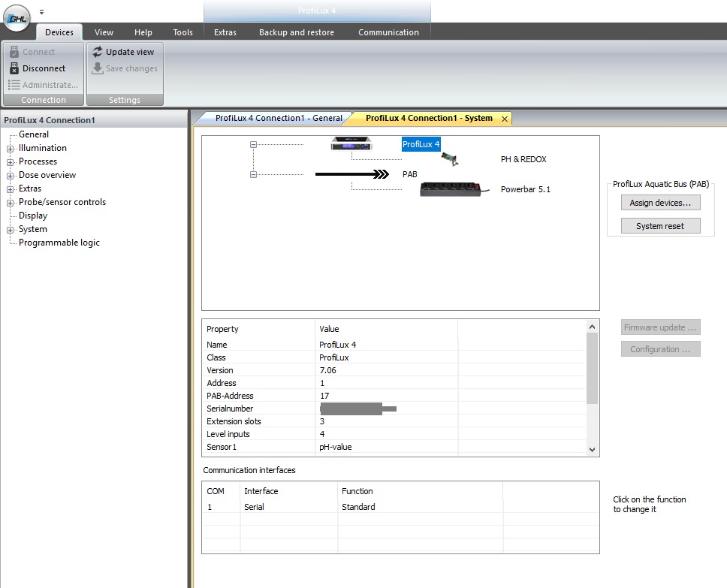The height and width of the screenshot is (588, 727).
Task: Click the Interface column header
Action: click(x=261, y=491)
